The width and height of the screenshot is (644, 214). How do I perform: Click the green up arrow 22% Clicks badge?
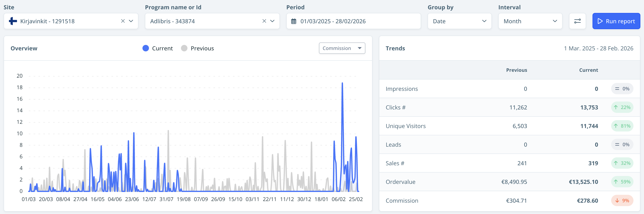622,107
